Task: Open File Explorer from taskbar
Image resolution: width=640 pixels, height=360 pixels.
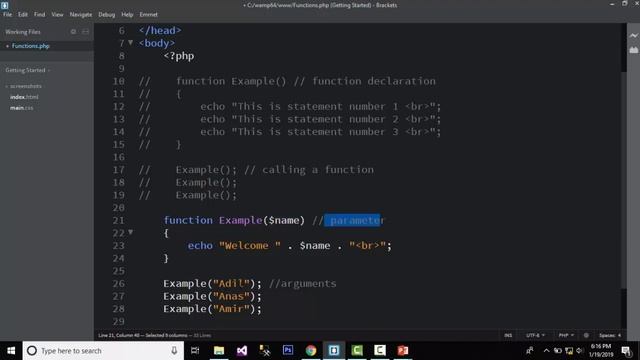Action: tap(219, 351)
